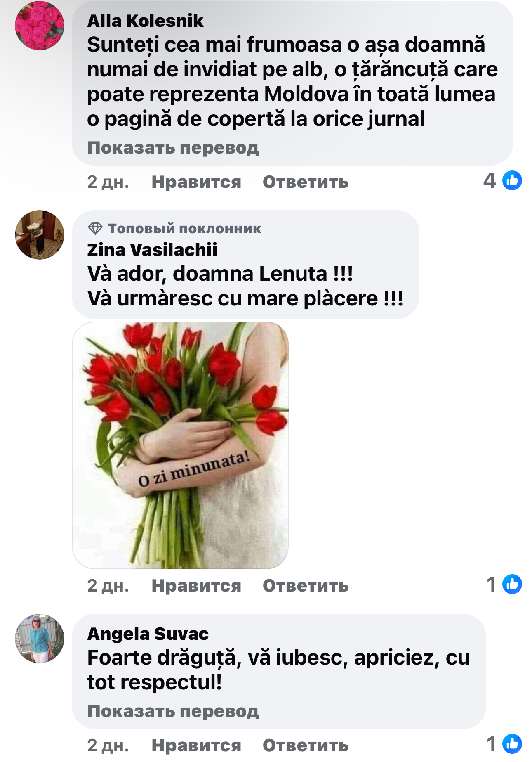Open Alla Kolesnik's name link
532x762 pixels.
(145, 21)
